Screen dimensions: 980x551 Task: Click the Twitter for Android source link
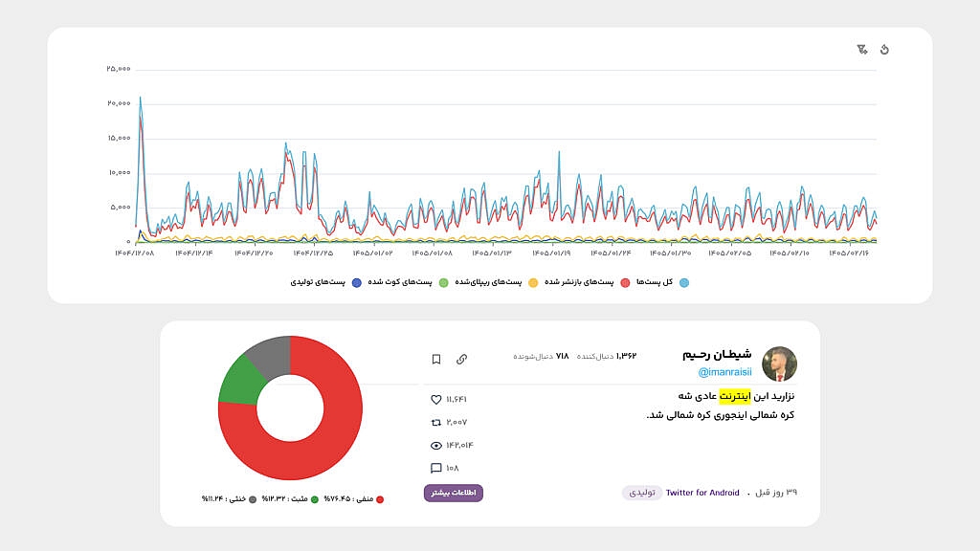702,493
